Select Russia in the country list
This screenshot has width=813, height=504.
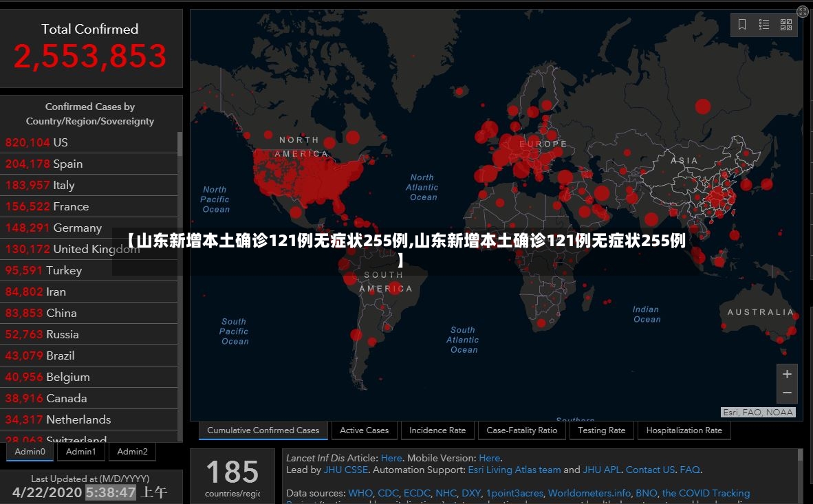(x=89, y=334)
